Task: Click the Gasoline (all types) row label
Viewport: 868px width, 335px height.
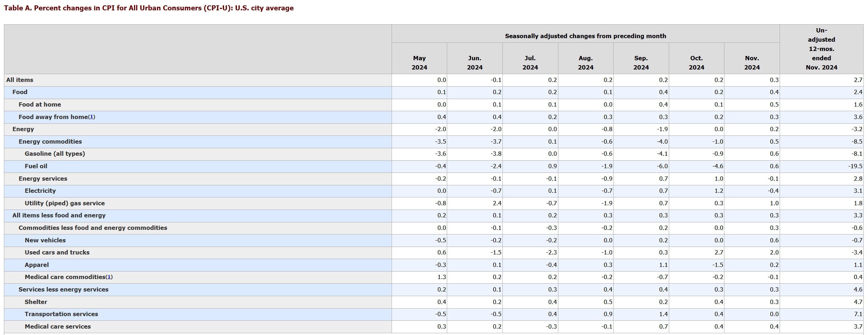Action: (x=55, y=154)
